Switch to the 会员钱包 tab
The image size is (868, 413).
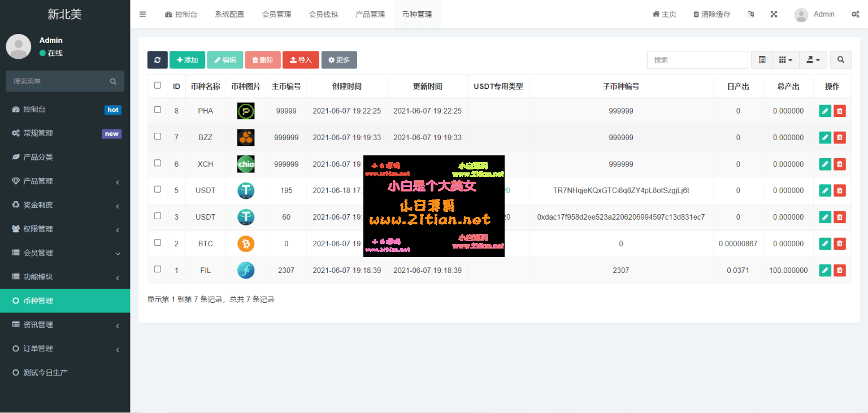pyautogui.click(x=323, y=14)
